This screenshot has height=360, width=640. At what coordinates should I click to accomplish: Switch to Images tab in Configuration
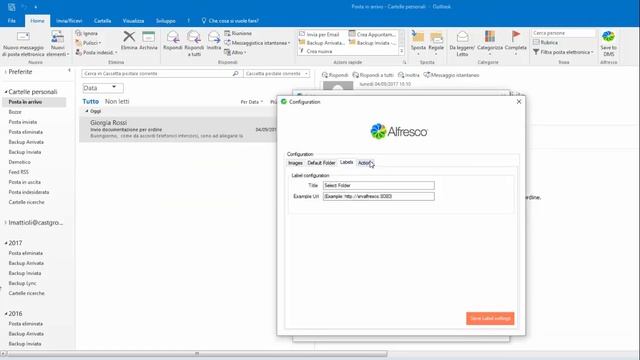295,163
